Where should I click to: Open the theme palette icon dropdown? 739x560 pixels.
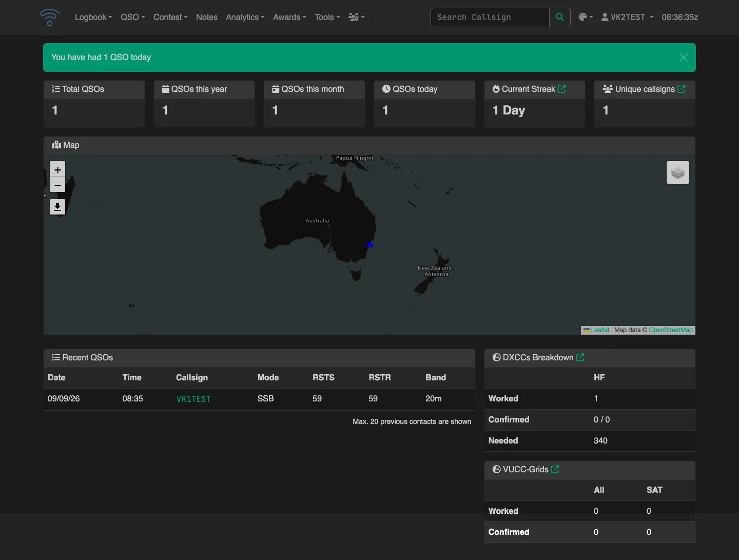tap(586, 17)
